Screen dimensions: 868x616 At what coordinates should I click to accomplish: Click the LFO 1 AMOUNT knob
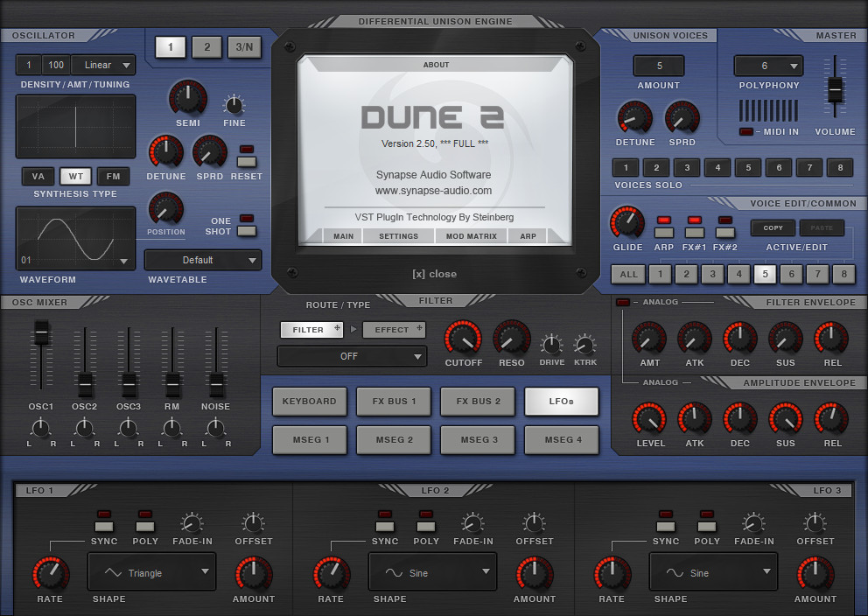tap(254, 574)
